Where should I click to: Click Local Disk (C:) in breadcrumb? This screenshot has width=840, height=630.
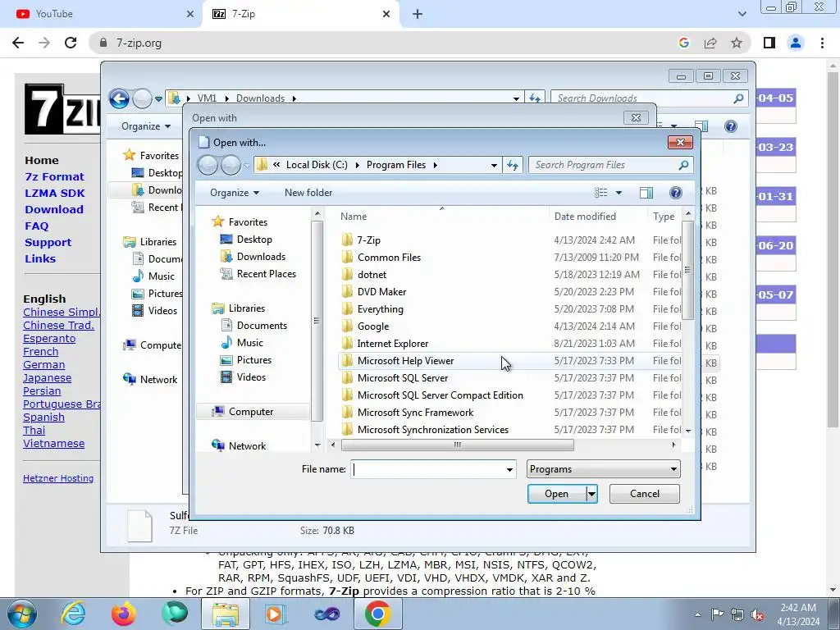(317, 165)
